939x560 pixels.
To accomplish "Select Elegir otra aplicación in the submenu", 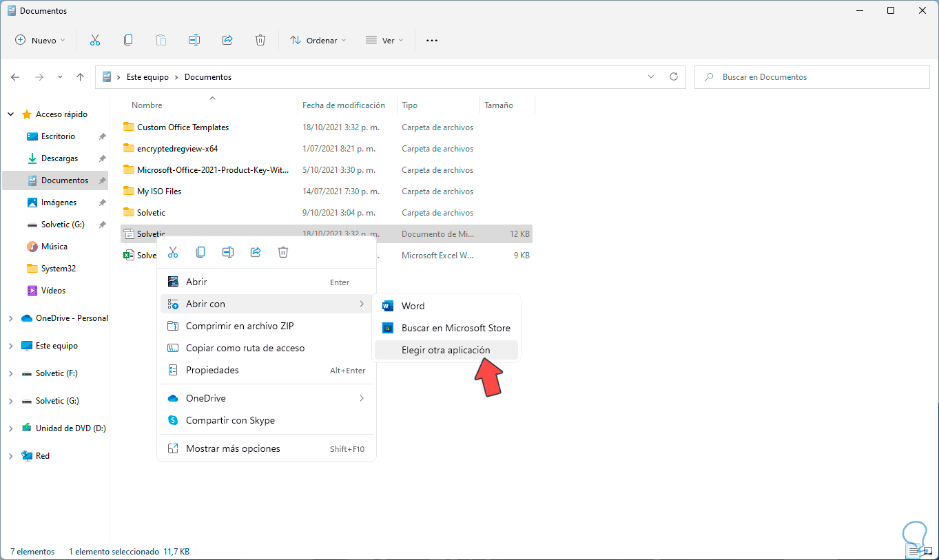I will pos(446,350).
